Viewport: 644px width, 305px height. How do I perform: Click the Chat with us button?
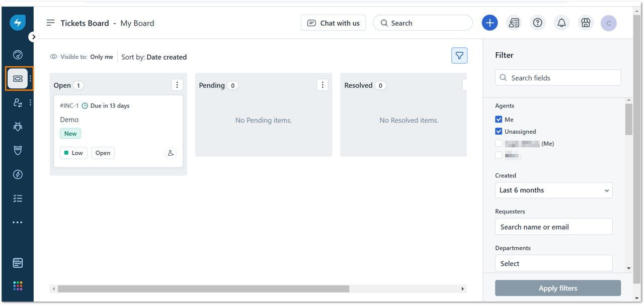(334, 23)
